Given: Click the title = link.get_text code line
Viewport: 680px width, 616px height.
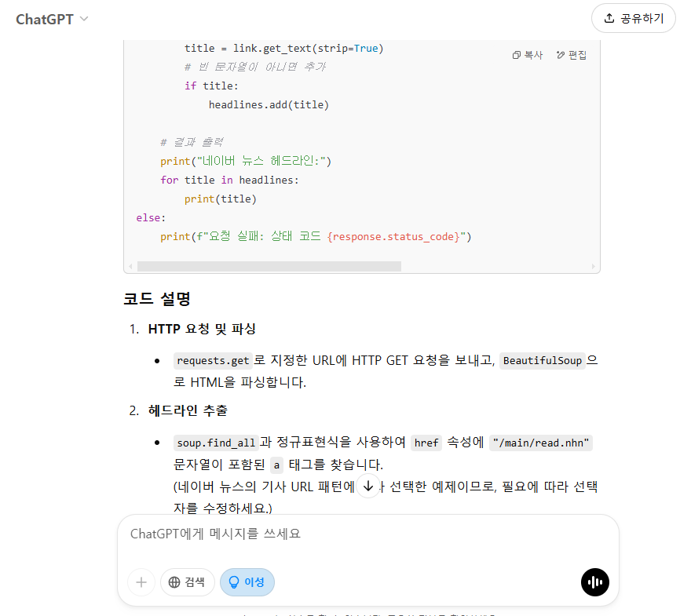Looking at the screenshot, I should pos(284,48).
